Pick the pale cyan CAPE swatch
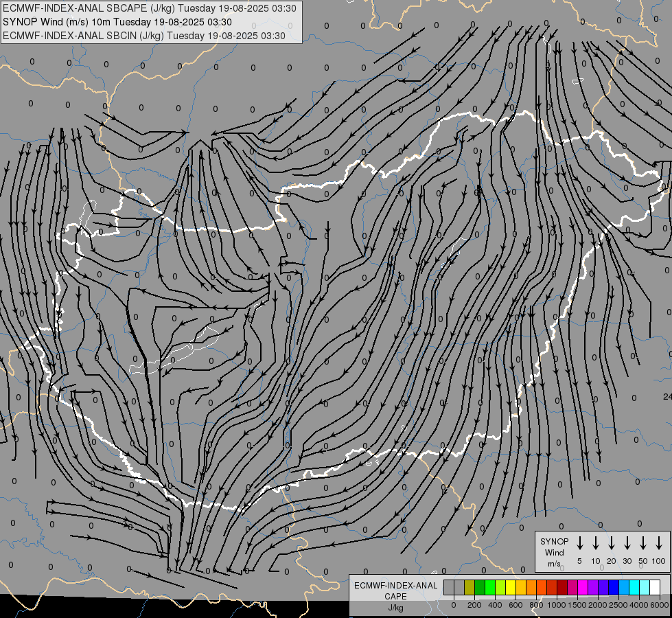The image size is (672, 618). tap(644, 587)
